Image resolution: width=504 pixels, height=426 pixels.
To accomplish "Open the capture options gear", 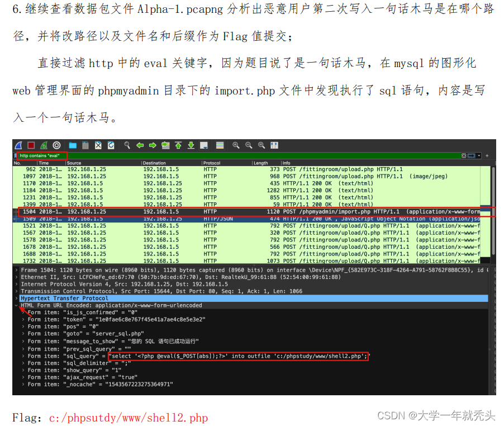I will (57, 145).
